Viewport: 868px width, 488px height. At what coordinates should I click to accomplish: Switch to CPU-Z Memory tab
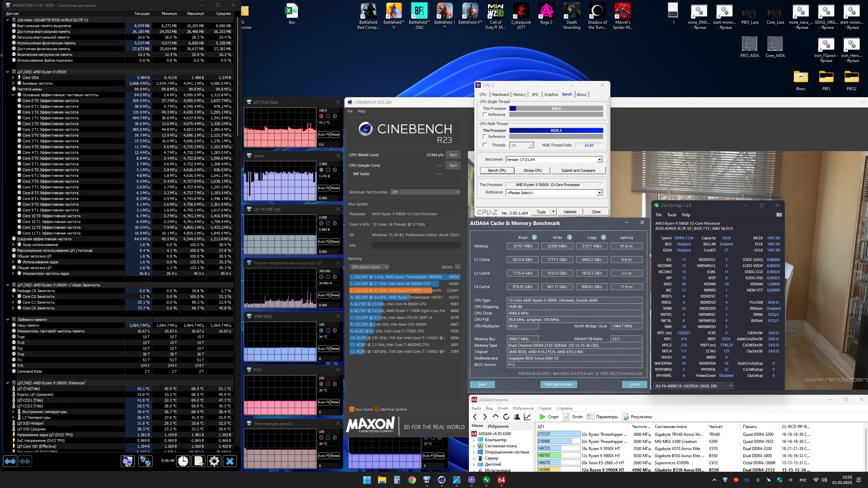[519, 95]
